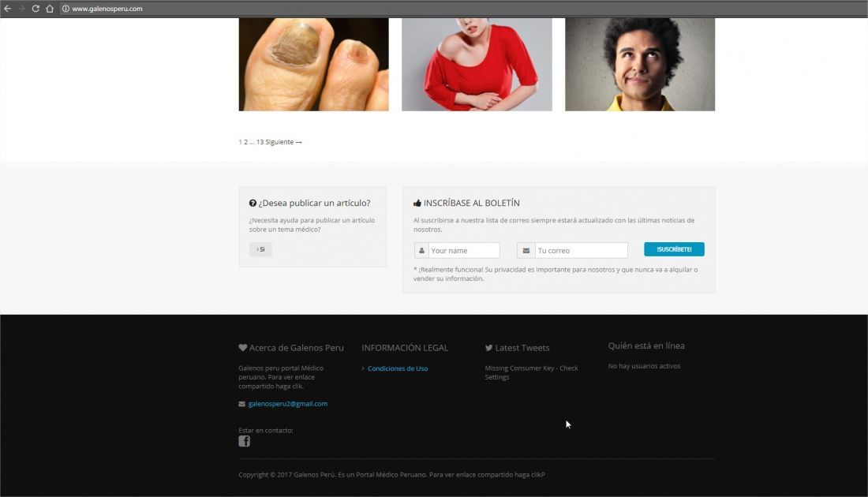Click the heart icon by Acerca de Galenos Peru

242,348
